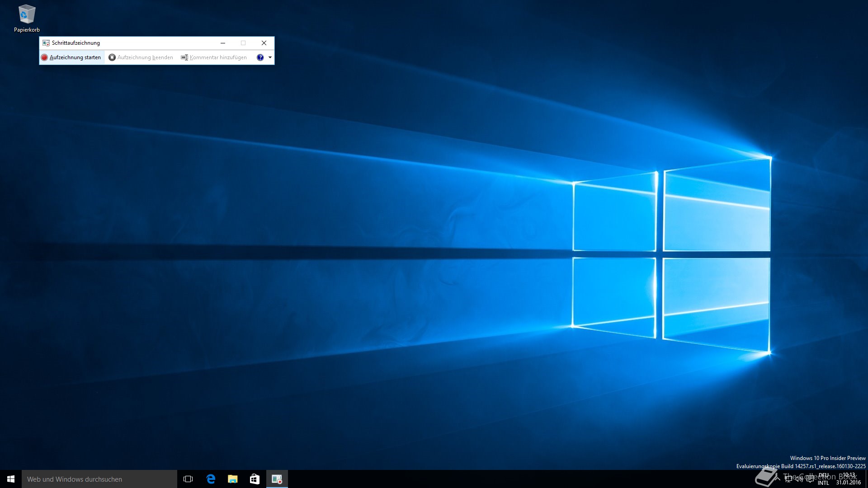Open File Explorer from the taskbar
Image resolution: width=868 pixels, height=488 pixels.
(232, 479)
